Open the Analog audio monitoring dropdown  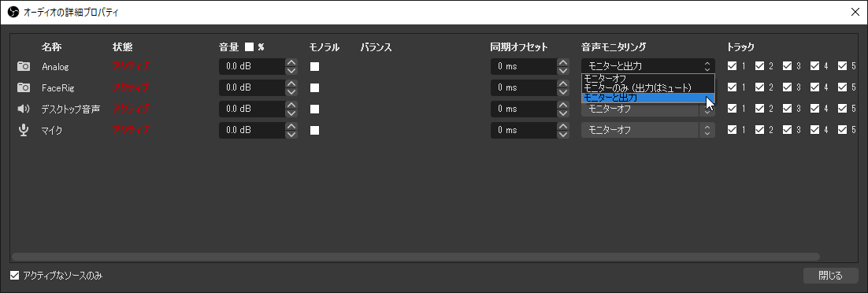(x=647, y=66)
